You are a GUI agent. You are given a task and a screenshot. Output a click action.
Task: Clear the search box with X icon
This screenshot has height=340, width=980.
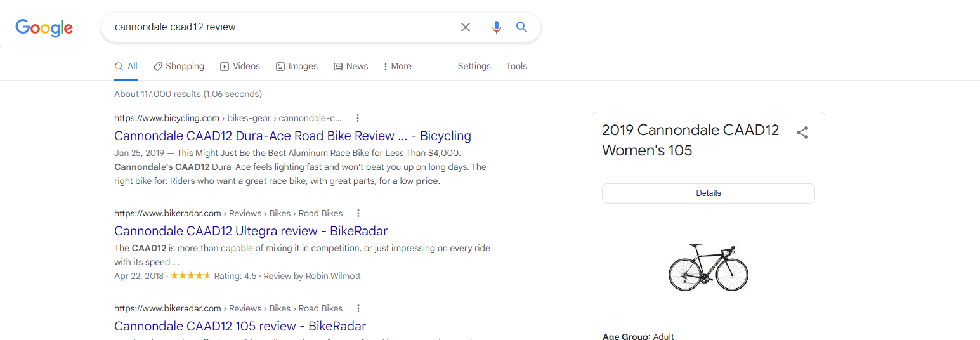pos(466,27)
